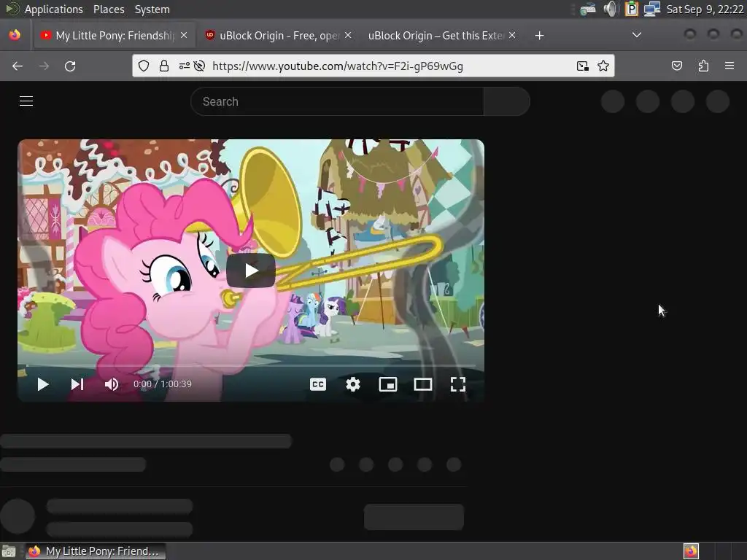Enable miniplayer mode
This screenshot has width=747, height=560.
tap(388, 384)
